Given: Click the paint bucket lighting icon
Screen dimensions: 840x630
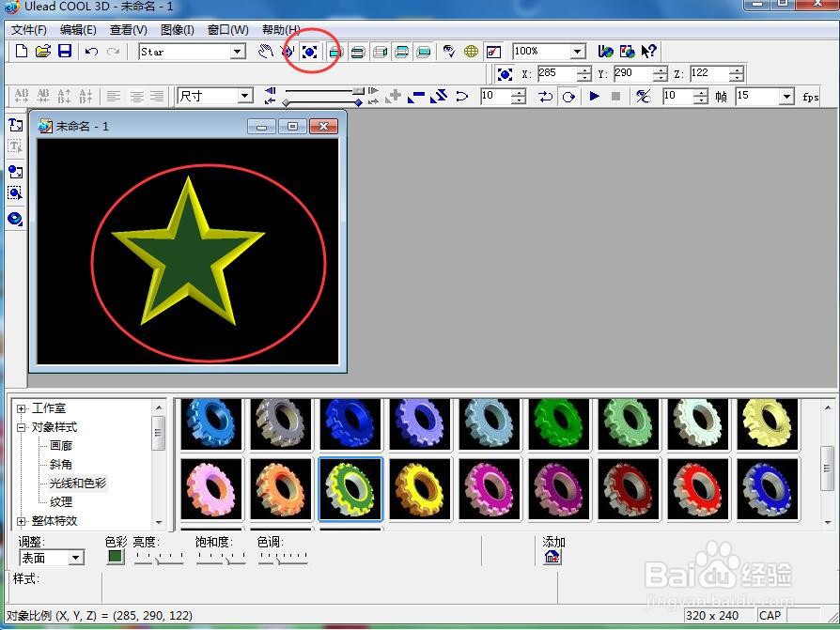Looking at the screenshot, I should [449, 52].
